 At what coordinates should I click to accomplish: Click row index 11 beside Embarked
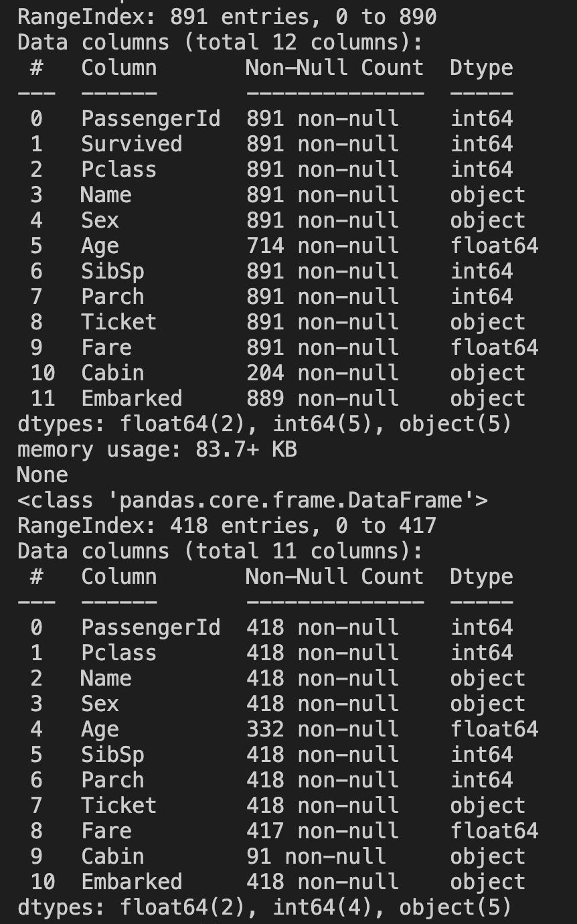[43, 398]
